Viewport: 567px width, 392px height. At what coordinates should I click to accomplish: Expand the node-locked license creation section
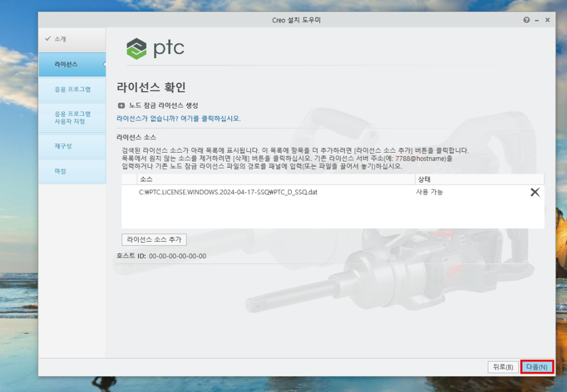tap(121, 106)
